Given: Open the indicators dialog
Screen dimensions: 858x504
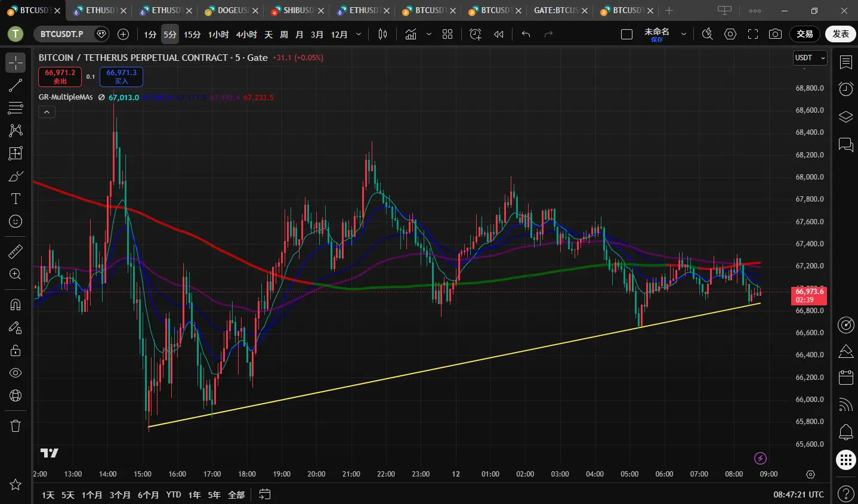Looking at the screenshot, I should click(x=411, y=35).
